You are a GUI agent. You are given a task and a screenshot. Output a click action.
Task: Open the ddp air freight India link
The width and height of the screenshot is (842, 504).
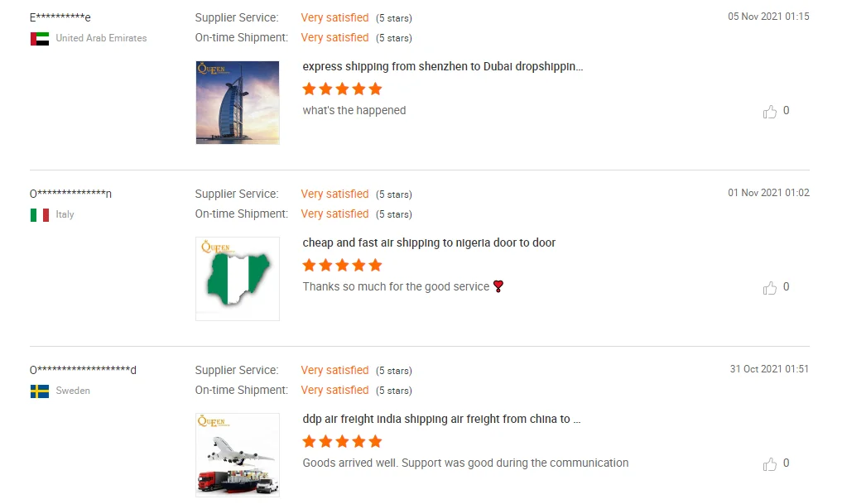click(441, 419)
